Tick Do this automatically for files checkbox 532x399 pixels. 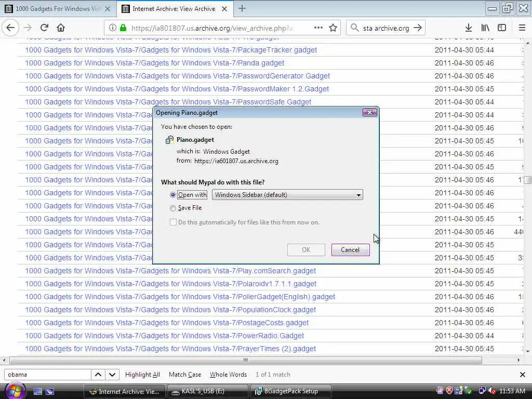[173, 222]
